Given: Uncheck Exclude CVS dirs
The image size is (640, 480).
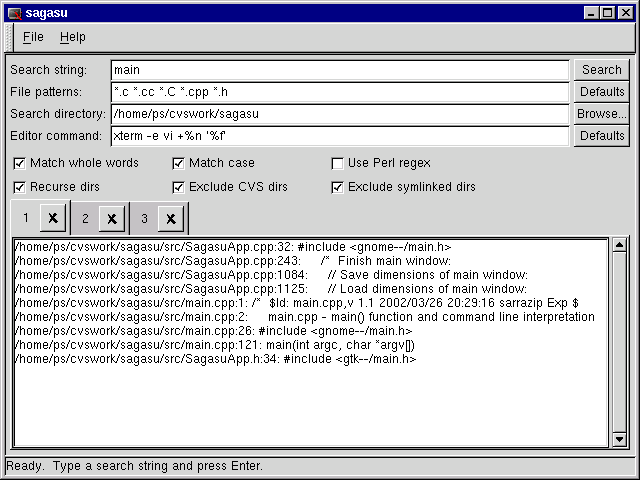Looking at the screenshot, I should point(179,187).
